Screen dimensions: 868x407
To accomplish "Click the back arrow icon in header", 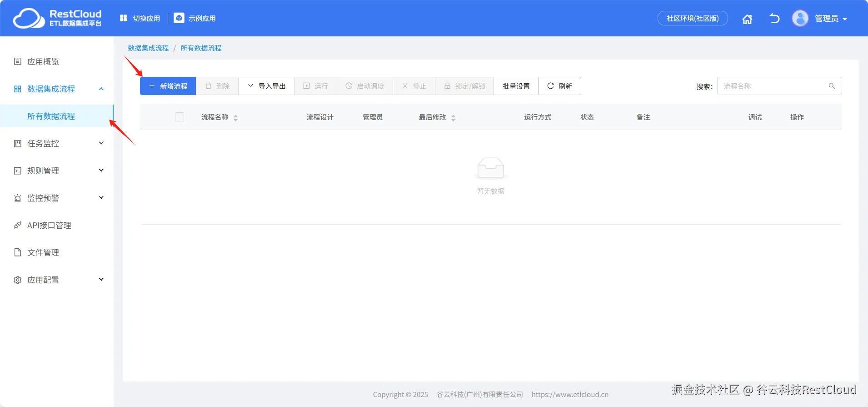I will [x=774, y=19].
